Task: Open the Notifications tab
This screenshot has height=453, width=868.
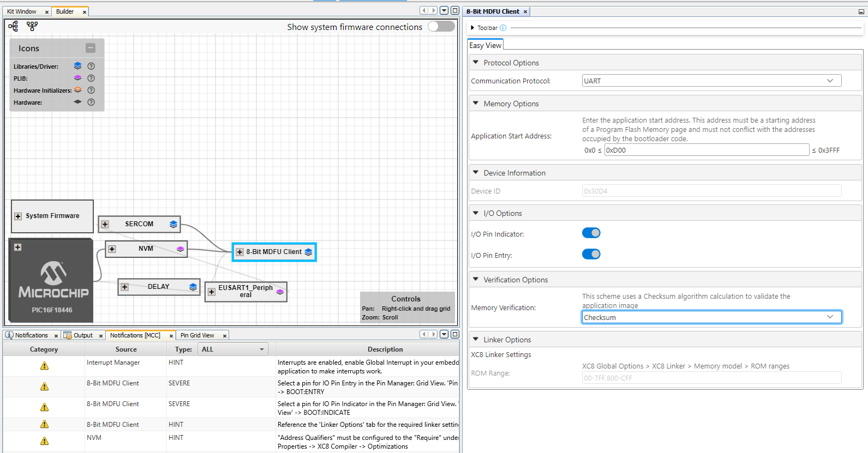Action: tap(31, 335)
